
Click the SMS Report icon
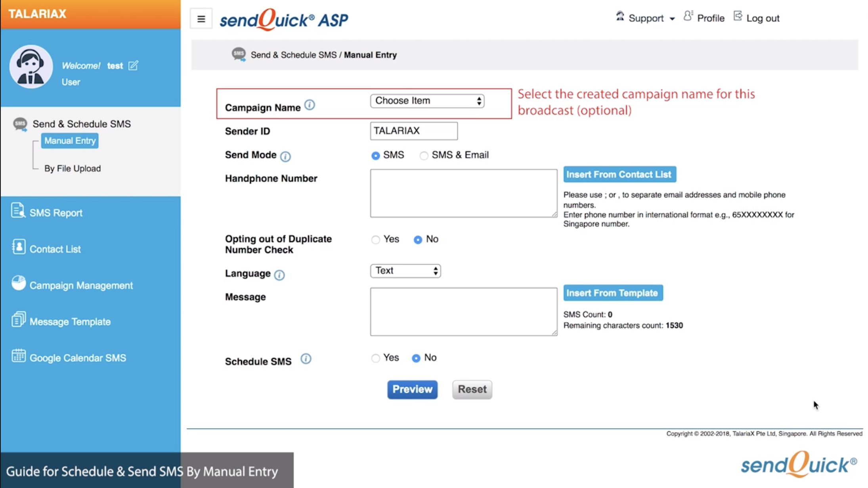pyautogui.click(x=18, y=211)
